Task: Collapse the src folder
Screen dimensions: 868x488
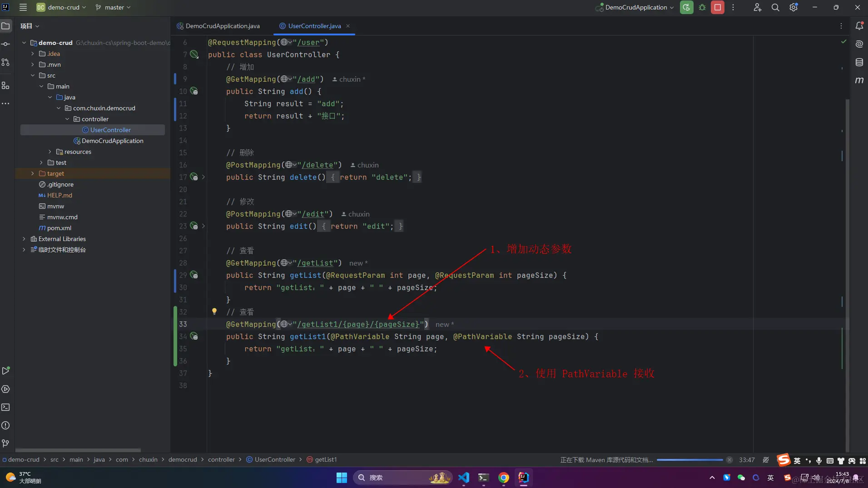Action: pos(32,75)
